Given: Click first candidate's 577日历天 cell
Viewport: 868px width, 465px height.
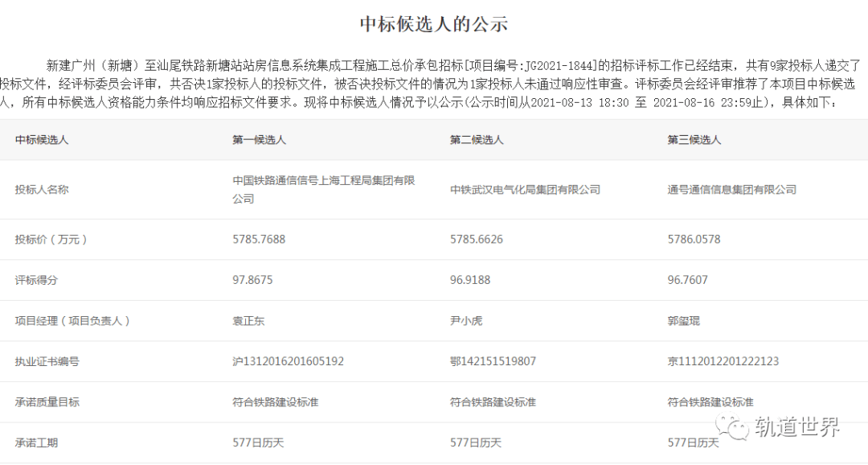Looking at the screenshot, I should [258, 442].
